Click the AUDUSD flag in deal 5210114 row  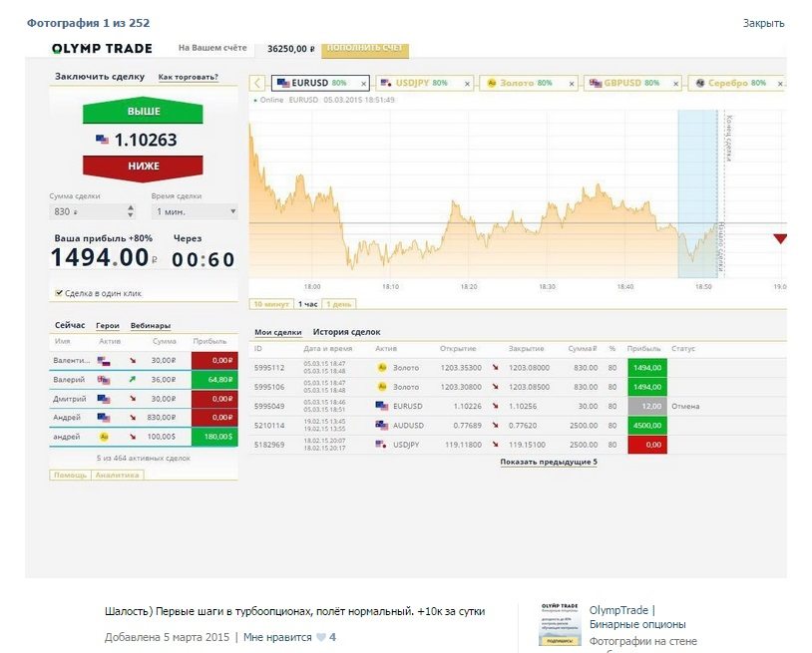382,426
